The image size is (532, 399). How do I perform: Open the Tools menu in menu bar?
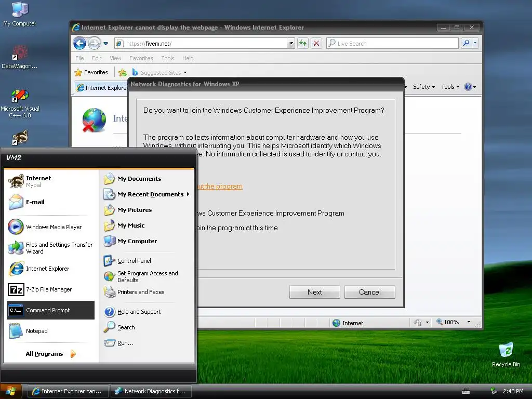tap(168, 58)
